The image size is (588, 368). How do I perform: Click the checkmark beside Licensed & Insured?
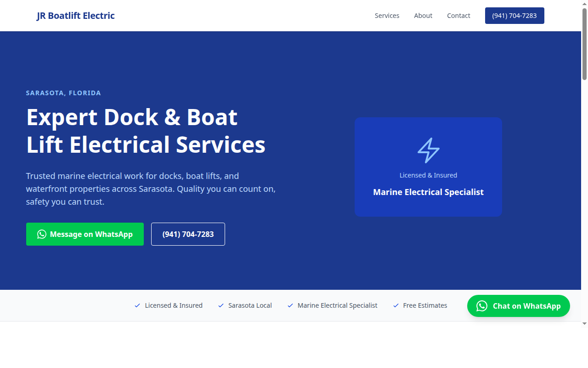pyautogui.click(x=137, y=305)
